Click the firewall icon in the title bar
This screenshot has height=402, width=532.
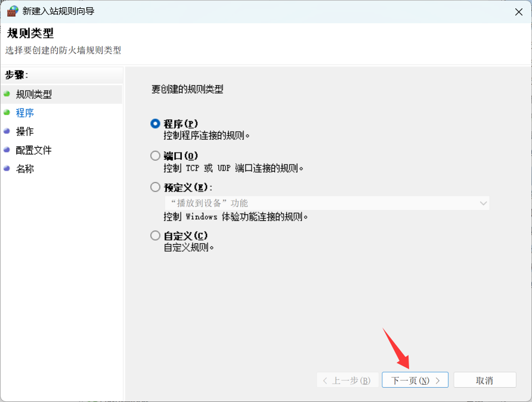coord(12,11)
